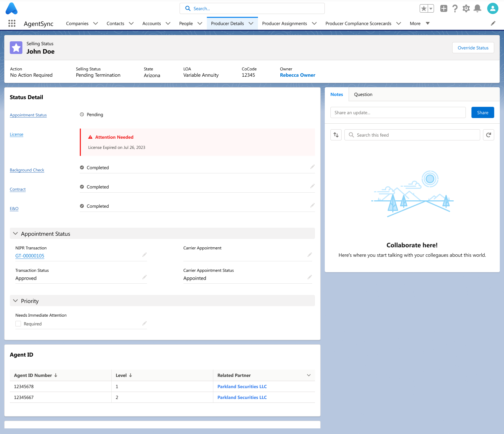This screenshot has width=504, height=434.
Task: Open the App Launcher grid icon
Action: (12, 23)
